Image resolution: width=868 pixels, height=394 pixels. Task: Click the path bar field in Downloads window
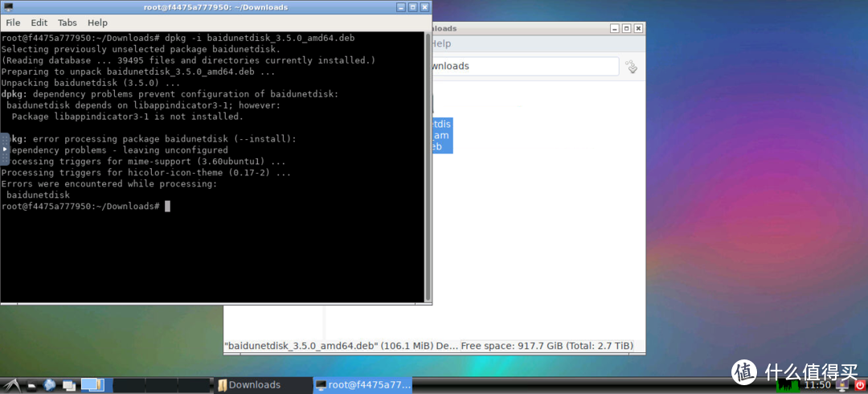pos(525,66)
